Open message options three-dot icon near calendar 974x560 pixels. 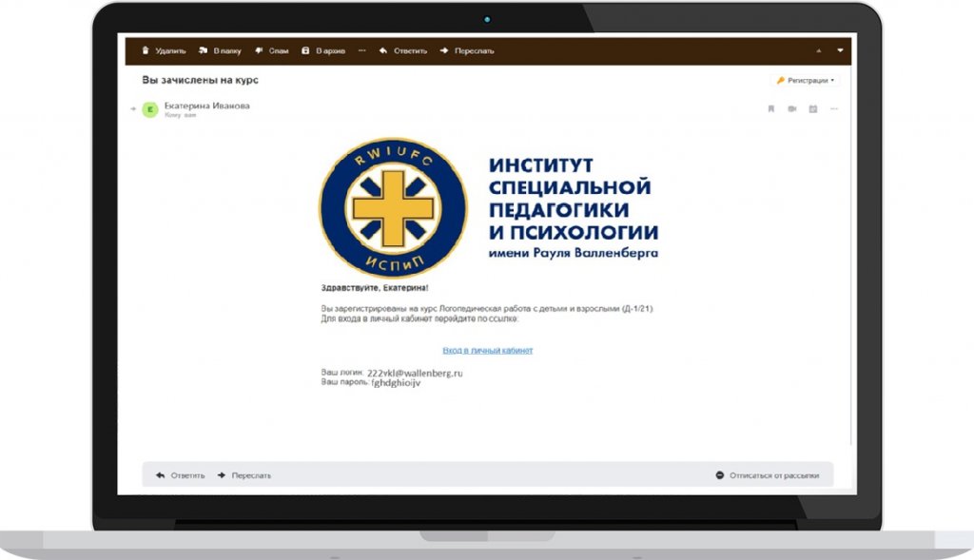tap(834, 108)
